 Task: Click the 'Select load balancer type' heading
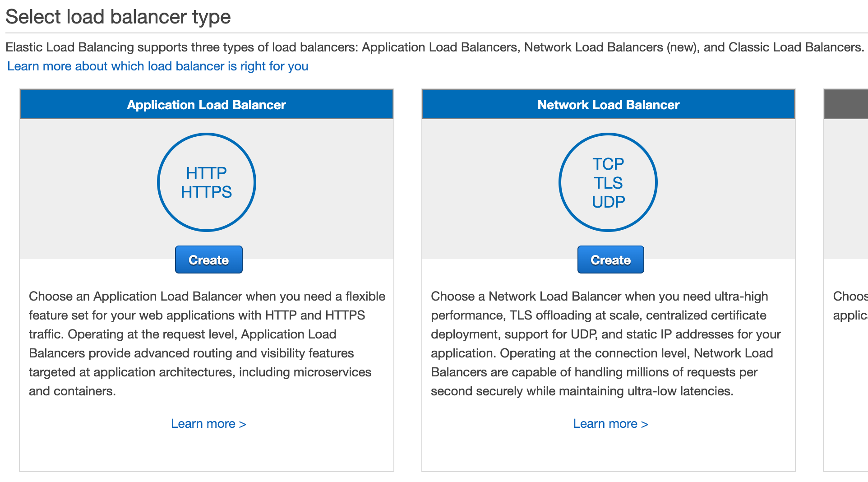click(x=118, y=17)
